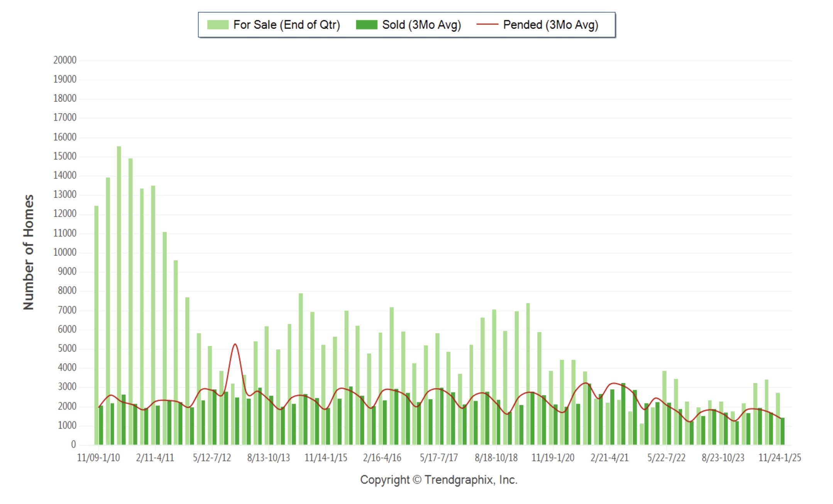Click the first For Sale bar at 11/09-1/10
Screen dimensions: 833x504
[x=97, y=325]
